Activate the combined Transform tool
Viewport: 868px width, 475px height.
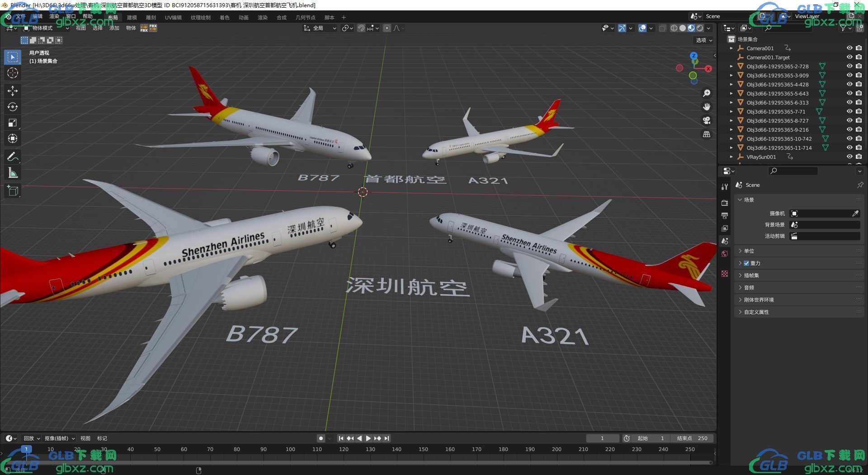pyautogui.click(x=13, y=138)
